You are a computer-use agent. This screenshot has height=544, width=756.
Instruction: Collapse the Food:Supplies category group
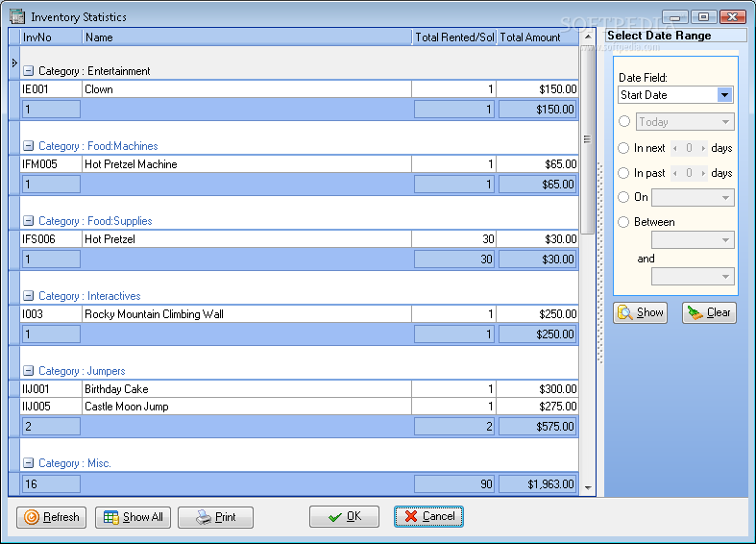(29, 221)
